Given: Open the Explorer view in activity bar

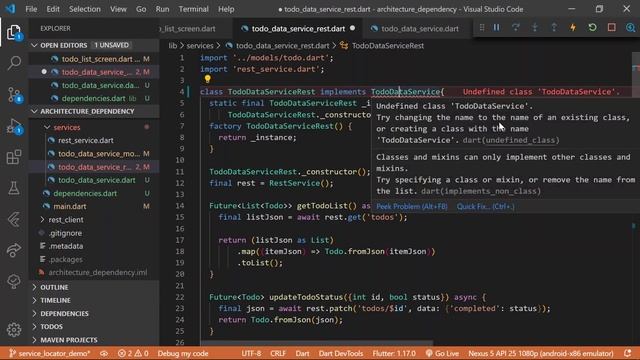Looking at the screenshot, I should pos(14,32).
